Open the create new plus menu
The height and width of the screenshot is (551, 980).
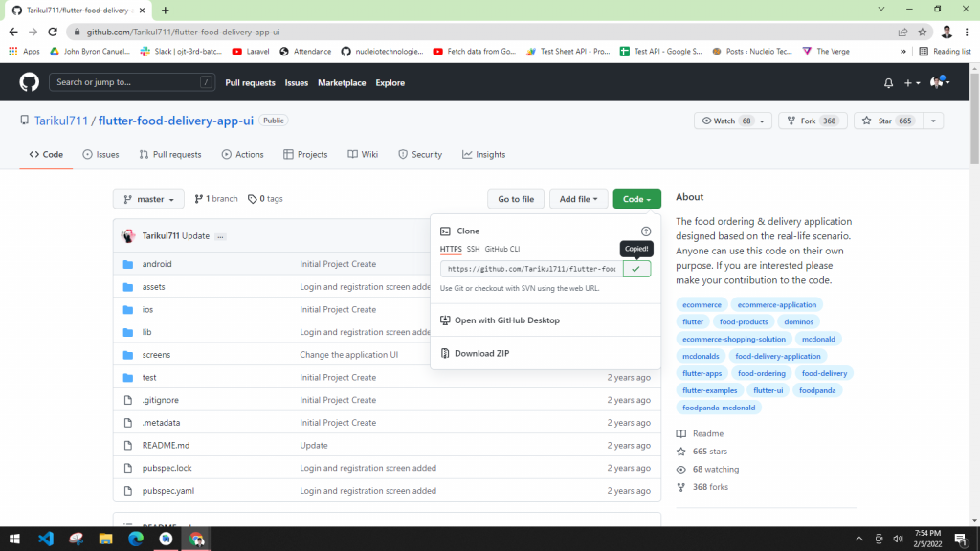[912, 82]
